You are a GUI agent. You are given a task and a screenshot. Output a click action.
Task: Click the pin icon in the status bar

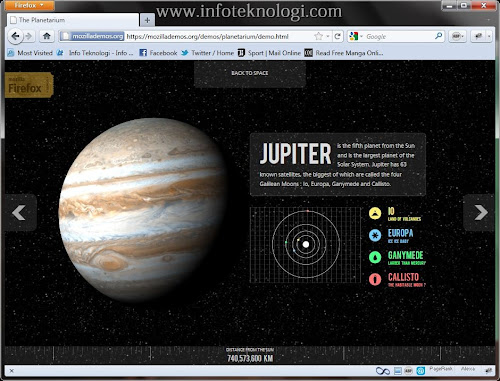tap(489, 370)
